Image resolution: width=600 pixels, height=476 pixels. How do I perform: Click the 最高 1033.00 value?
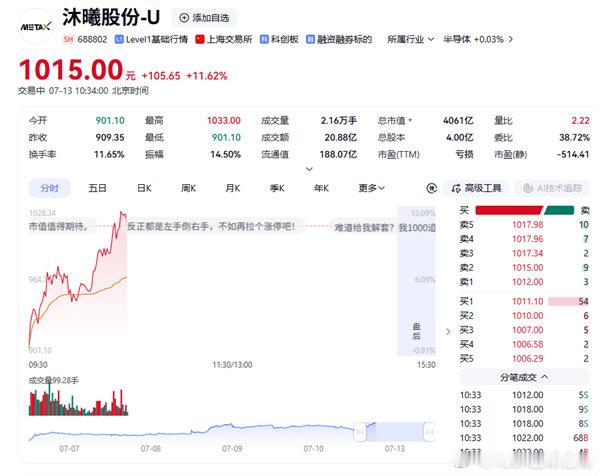(224, 121)
